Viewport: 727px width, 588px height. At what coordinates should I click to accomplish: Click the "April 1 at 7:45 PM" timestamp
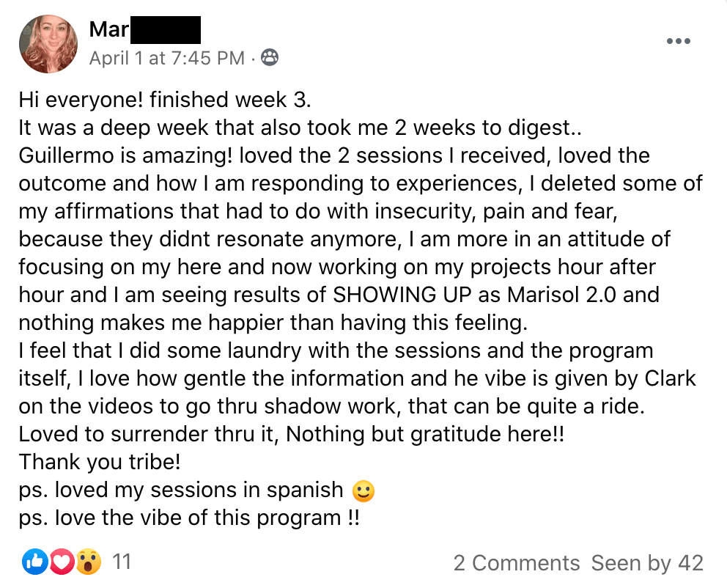tap(166, 58)
